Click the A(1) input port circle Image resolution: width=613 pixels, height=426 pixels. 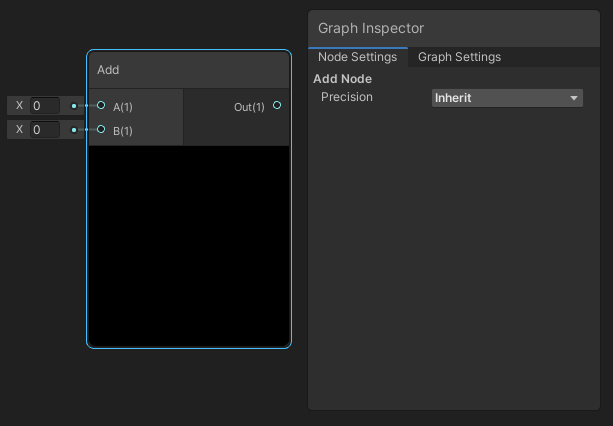pyautogui.click(x=101, y=105)
